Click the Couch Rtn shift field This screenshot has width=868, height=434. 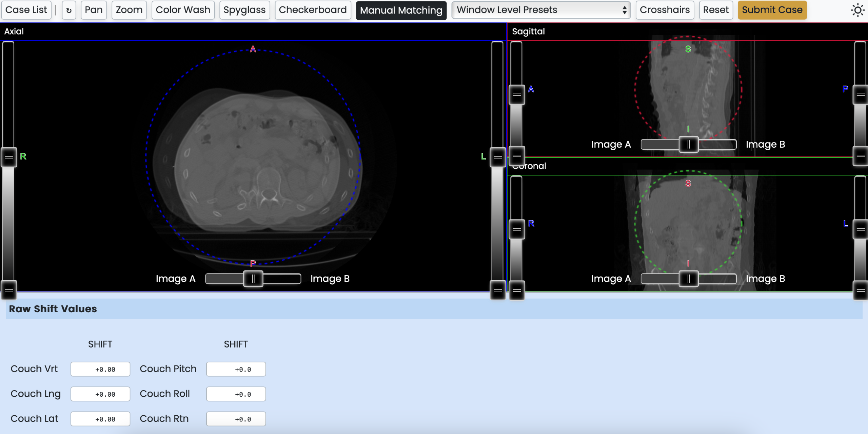click(x=236, y=419)
